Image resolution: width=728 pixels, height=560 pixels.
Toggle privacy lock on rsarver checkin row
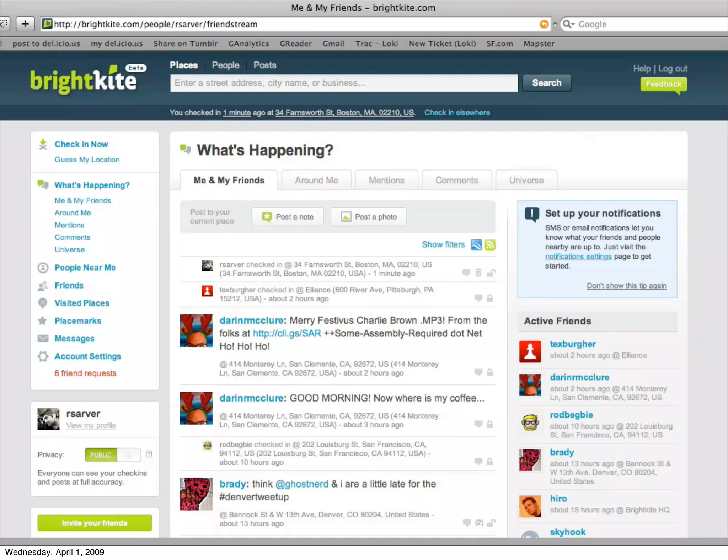click(491, 273)
